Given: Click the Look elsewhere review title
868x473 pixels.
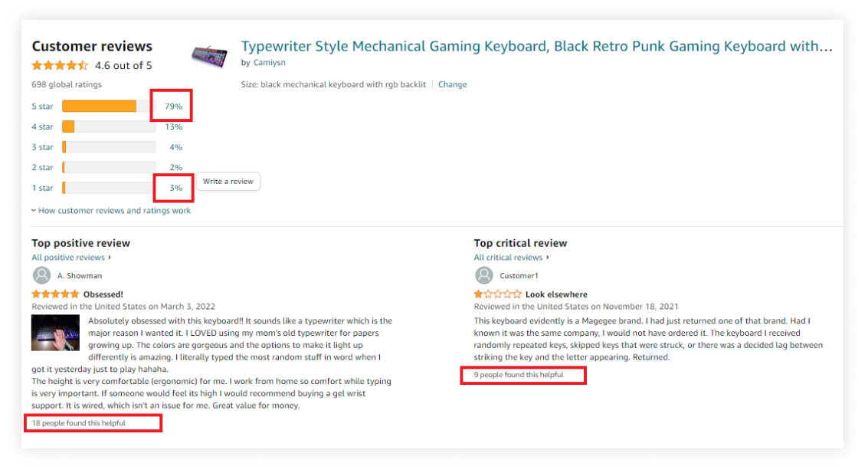Looking at the screenshot, I should [556, 294].
